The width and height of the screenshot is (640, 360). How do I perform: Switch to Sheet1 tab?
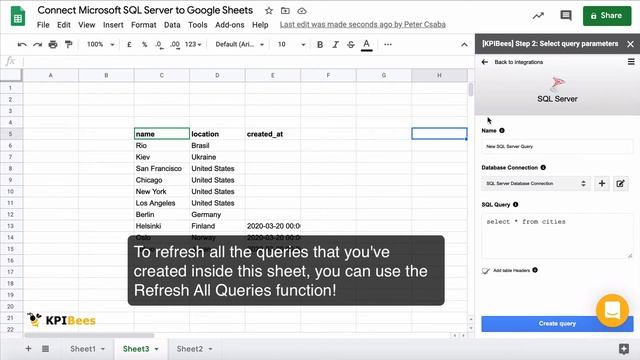pos(83,349)
